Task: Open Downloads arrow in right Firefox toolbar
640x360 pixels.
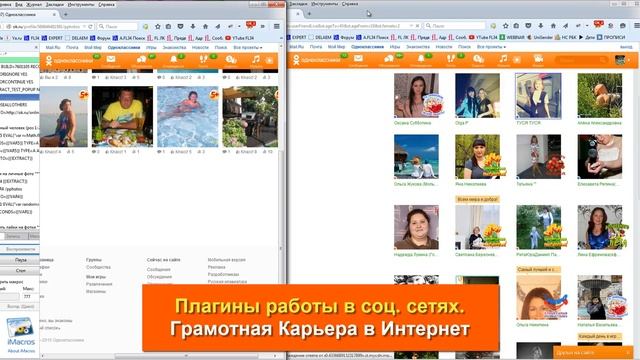Action: click(540, 25)
